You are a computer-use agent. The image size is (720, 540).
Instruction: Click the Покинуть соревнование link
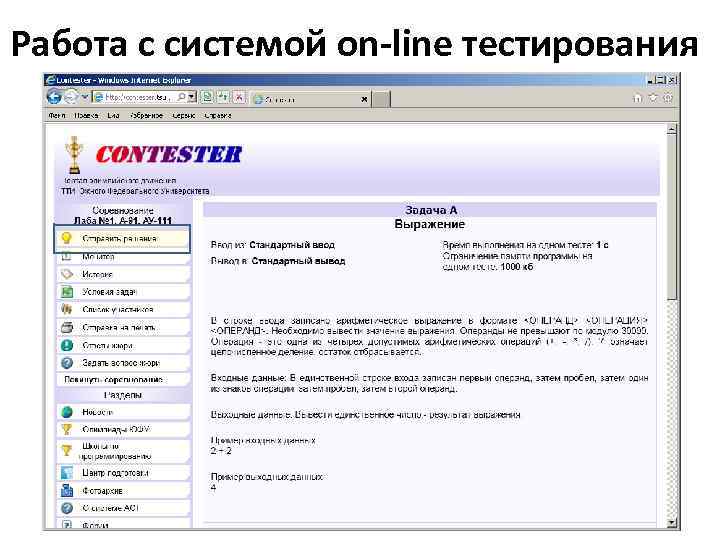(x=113, y=380)
